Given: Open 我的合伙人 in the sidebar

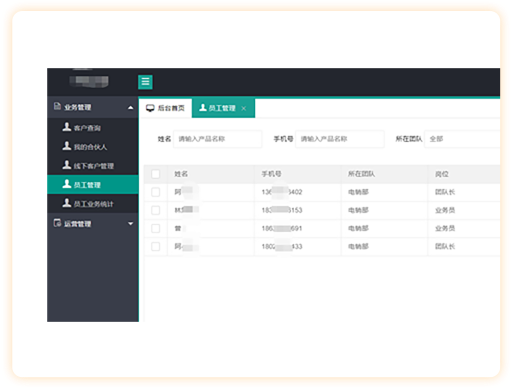Looking at the screenshot, I should [x=93, y=147].
